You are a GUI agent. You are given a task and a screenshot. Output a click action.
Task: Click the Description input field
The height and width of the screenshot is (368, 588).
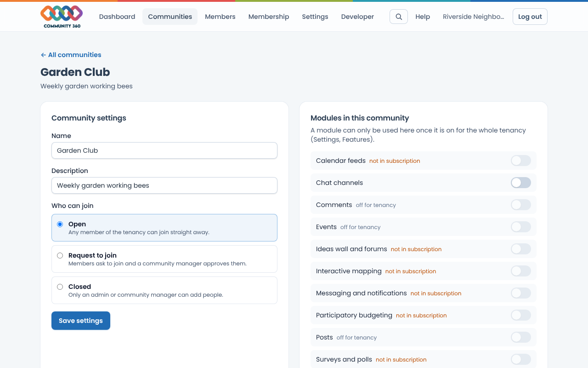click(164, 185)
